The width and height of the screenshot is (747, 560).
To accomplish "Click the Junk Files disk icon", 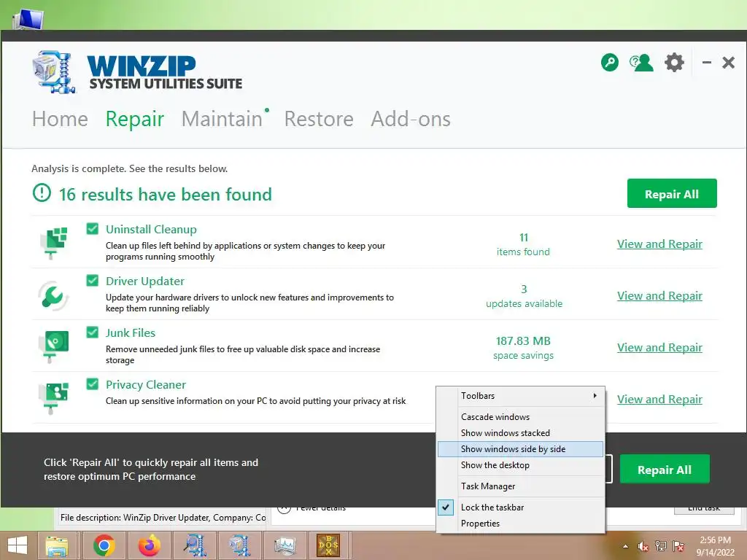I will point(54,346).
